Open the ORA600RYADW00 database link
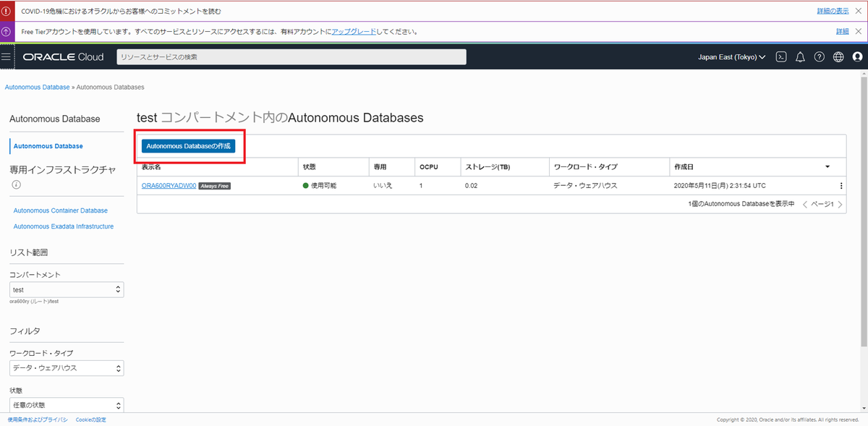 [x=169, y=185]
